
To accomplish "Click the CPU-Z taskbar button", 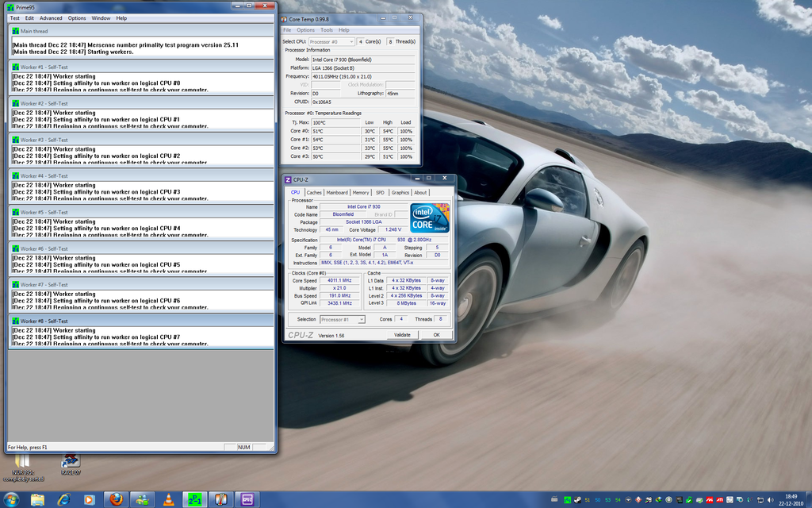I will tap(246, 500).
